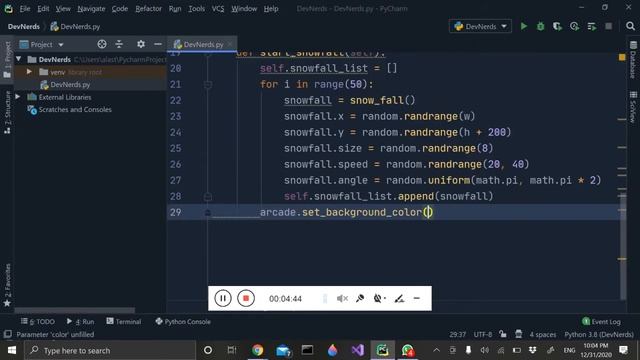This screenshot has height=360, width=640.
Task: Place the cursor on line 22 snow_fall()
Action: tap(382, 100)
